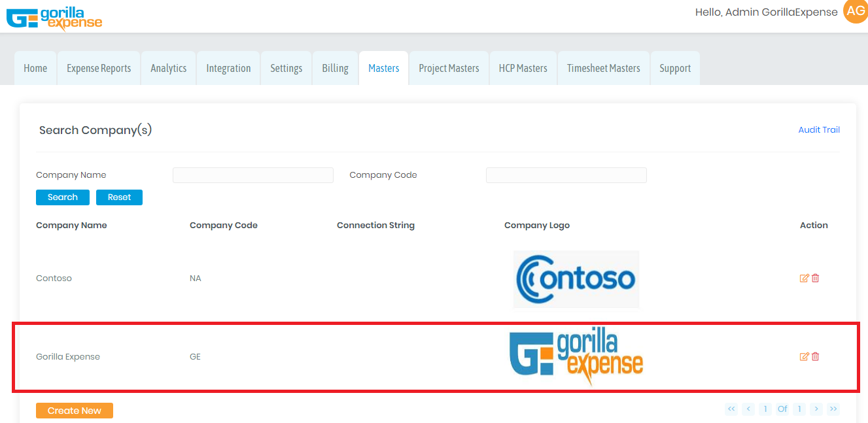Click the Contoso company logo image

[x=576, y=279]
